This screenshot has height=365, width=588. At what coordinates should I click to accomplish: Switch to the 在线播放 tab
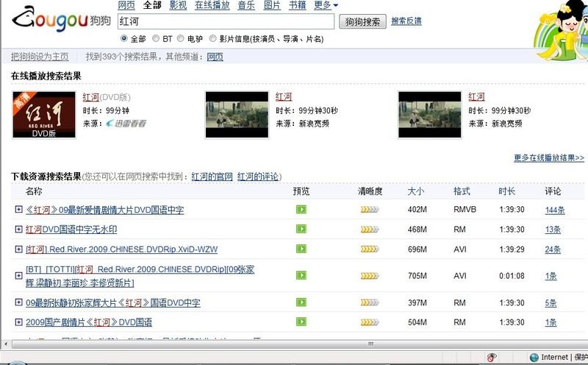[x=212, y=5]
